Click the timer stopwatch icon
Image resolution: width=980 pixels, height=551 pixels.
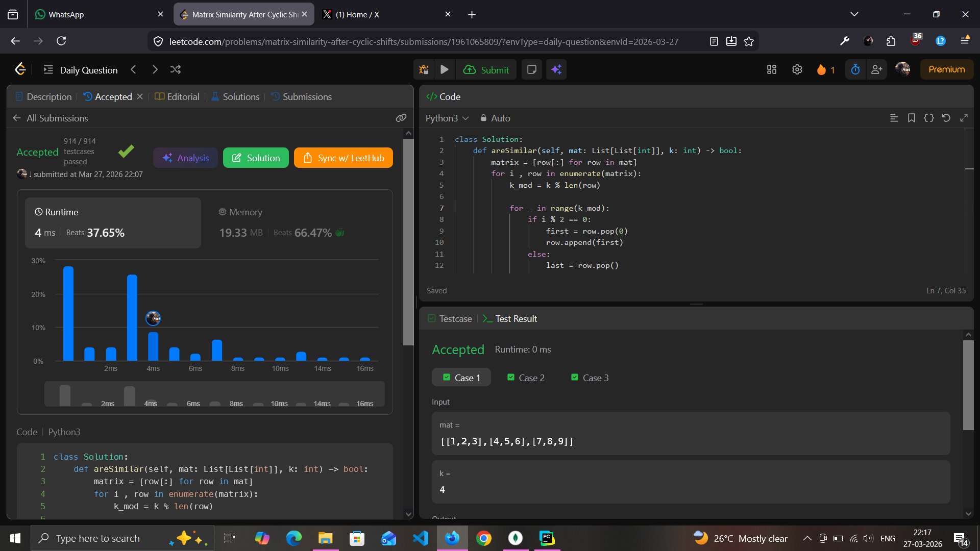point(855,70)
